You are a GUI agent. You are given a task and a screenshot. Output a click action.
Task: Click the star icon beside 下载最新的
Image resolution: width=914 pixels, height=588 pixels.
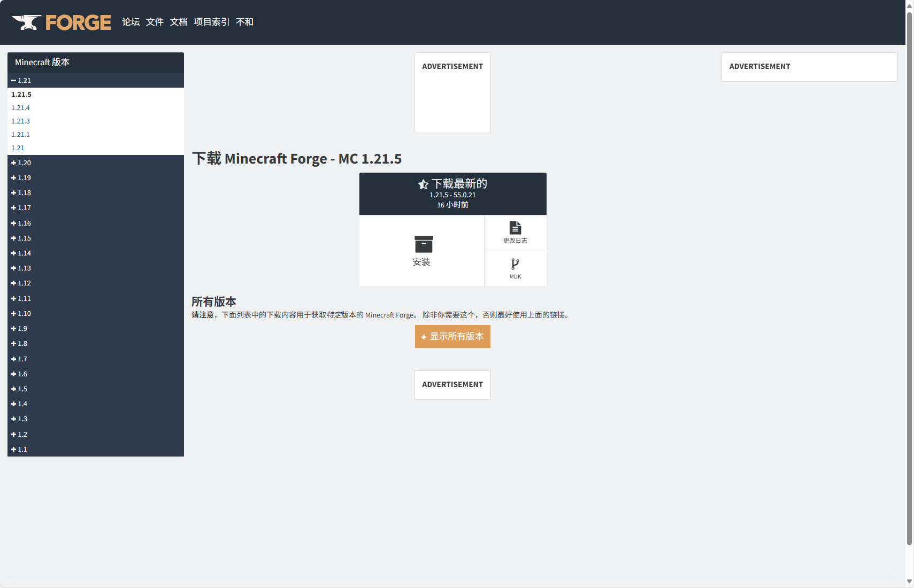coord(423,184)
